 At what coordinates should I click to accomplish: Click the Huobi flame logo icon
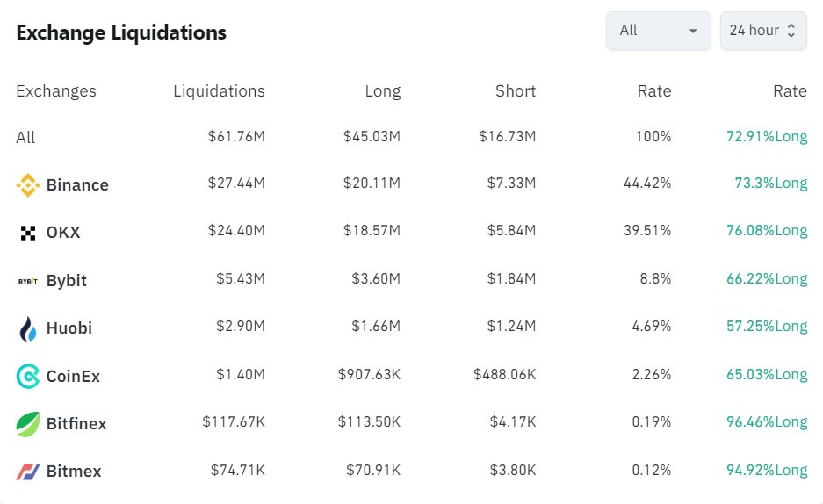point(28,328)
